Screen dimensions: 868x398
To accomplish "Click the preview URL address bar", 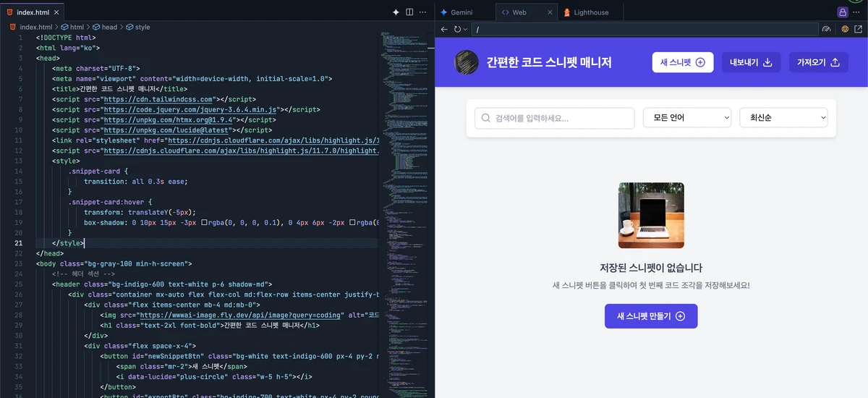I will (644, 30).
